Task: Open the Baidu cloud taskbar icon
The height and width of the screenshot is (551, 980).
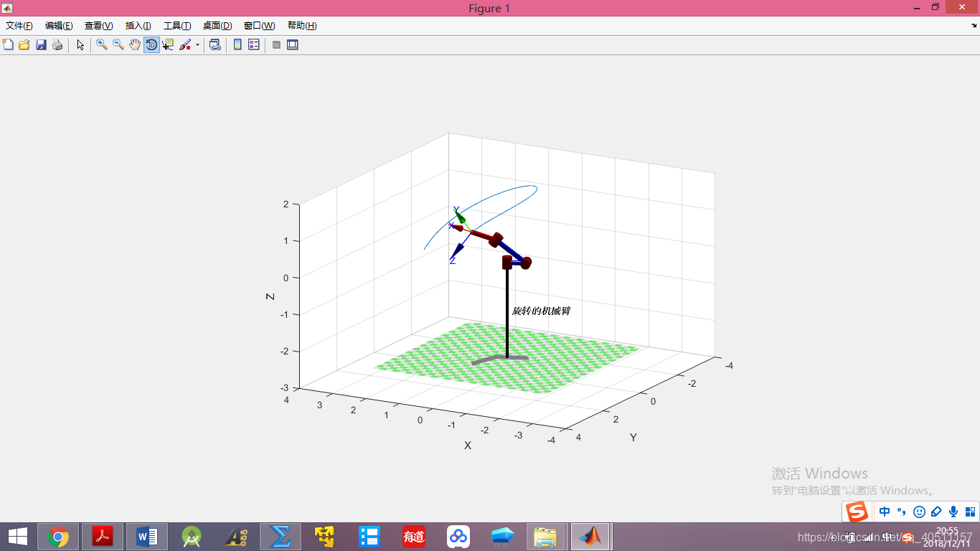Action: coord(458,536)
